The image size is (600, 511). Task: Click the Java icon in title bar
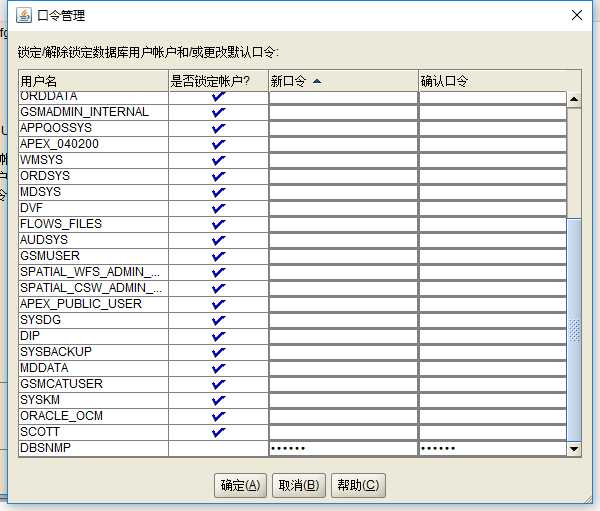[24, 16]
